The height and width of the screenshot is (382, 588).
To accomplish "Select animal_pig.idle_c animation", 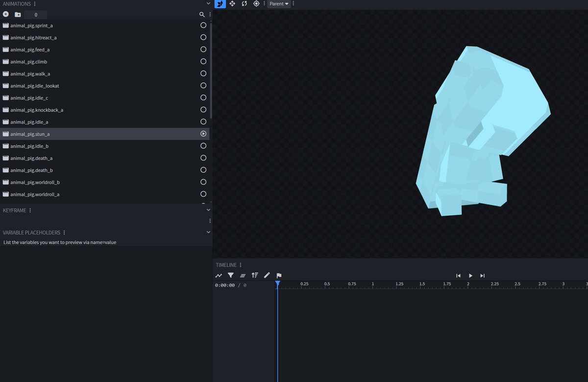I will point(104,98).
